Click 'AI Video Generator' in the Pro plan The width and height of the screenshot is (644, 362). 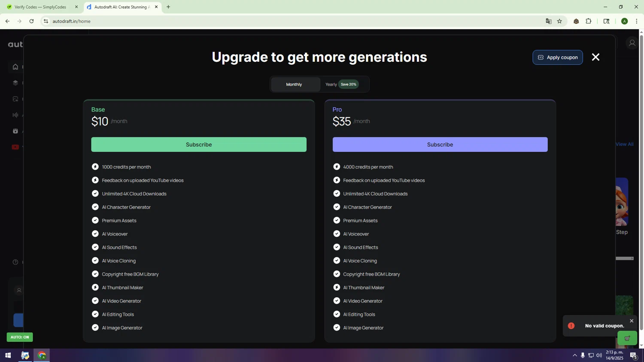[363, 301]
